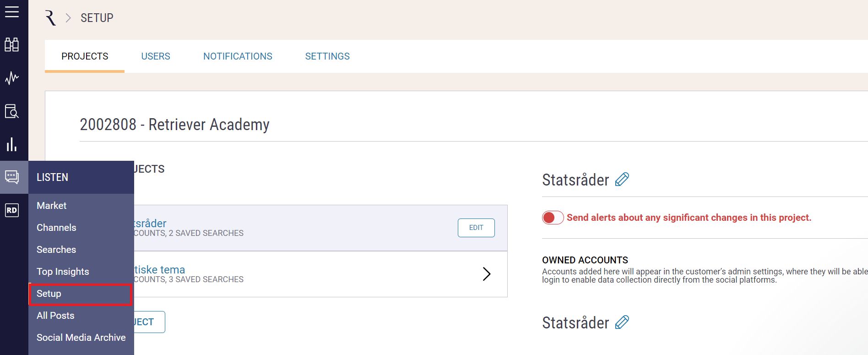Select Market in Listen menu

(x=52, y=206)
